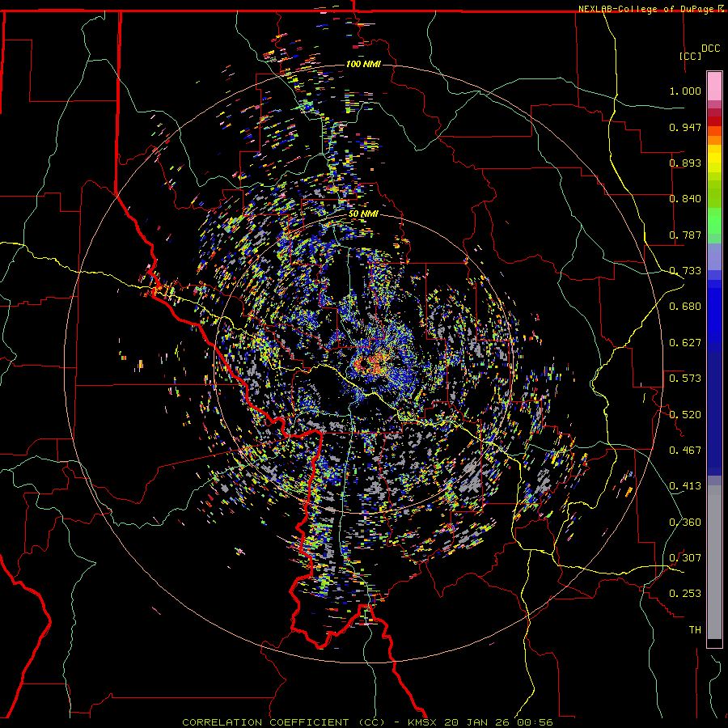Click the 0.680 legend value
This screenshot has height=728, width=728.
pyautogui.click(x=685, y=307)
